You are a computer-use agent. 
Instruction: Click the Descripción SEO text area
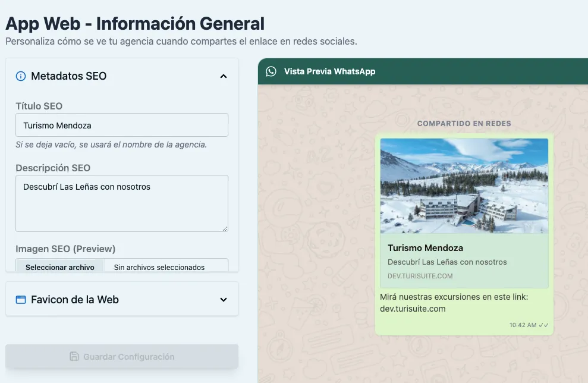pos(122,203)
